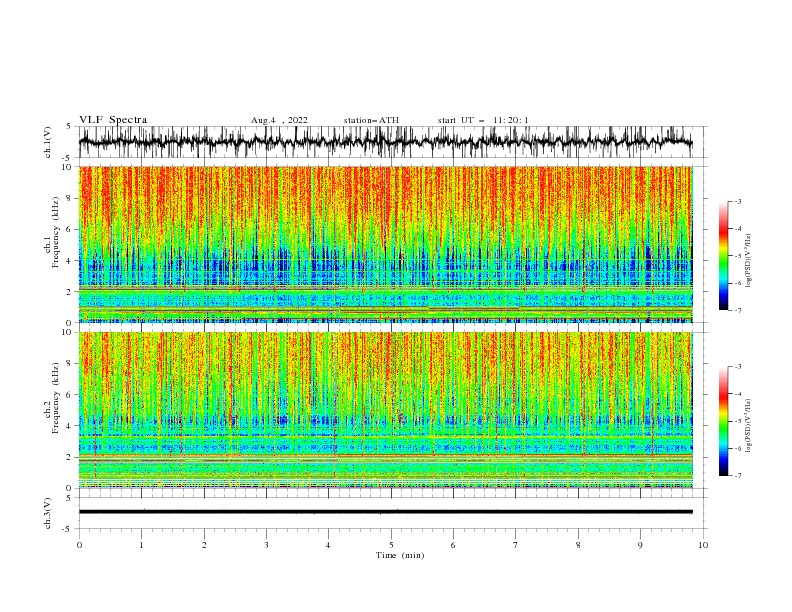Click the upper "log(PSD)(V²/Hz)" colorbar label
792x612 pixels.
click(748, 261)
